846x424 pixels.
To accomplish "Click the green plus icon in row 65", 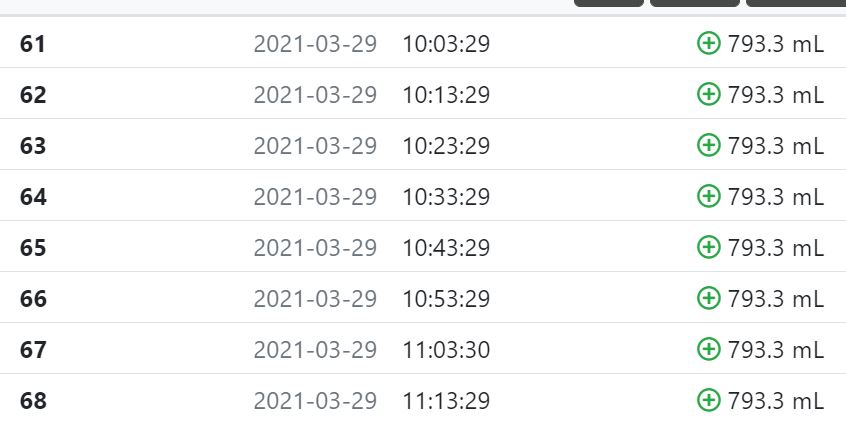I will coord(708,247).
